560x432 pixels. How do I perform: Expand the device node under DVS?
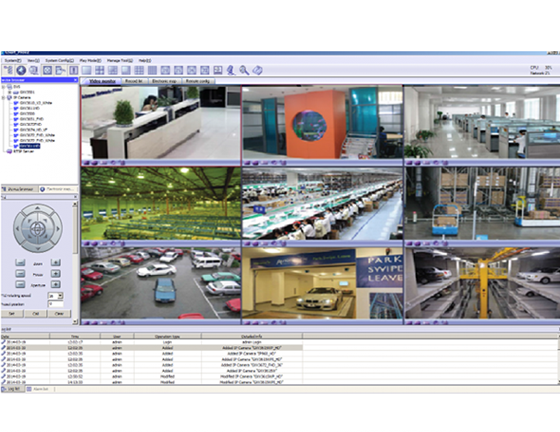pyautogui.click(x=10, y=92)
